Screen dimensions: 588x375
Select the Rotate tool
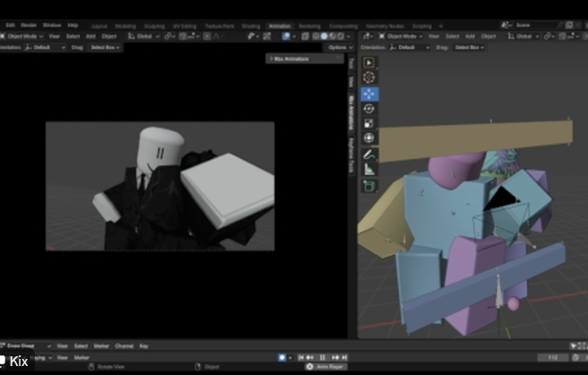click(x=369, y=108)
